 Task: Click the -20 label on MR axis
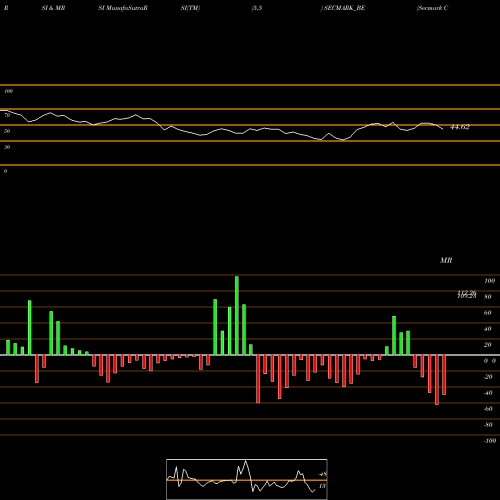(x=488, y=377)
